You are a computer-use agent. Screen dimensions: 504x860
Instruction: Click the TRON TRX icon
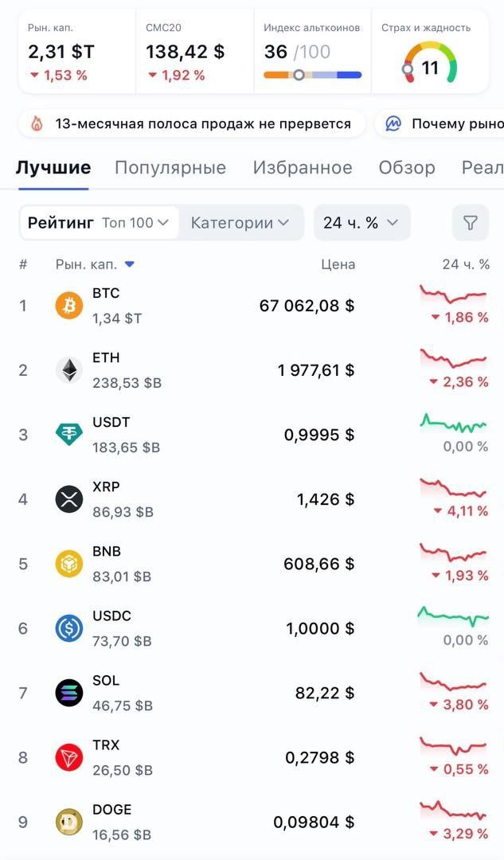coord(69,757)
